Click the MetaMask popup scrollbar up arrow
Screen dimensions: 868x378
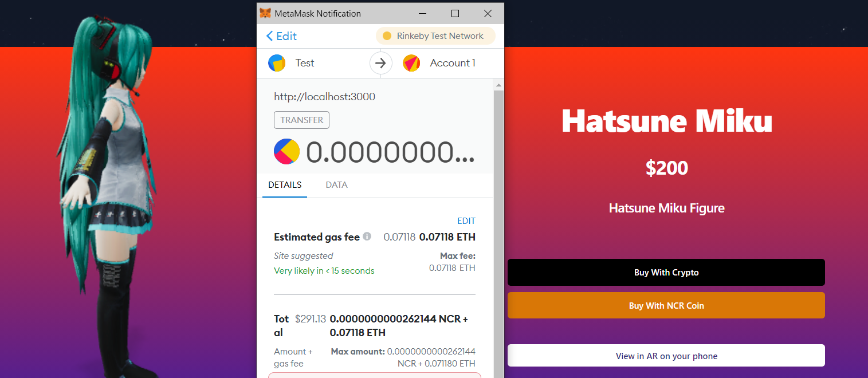pos(498,85)
